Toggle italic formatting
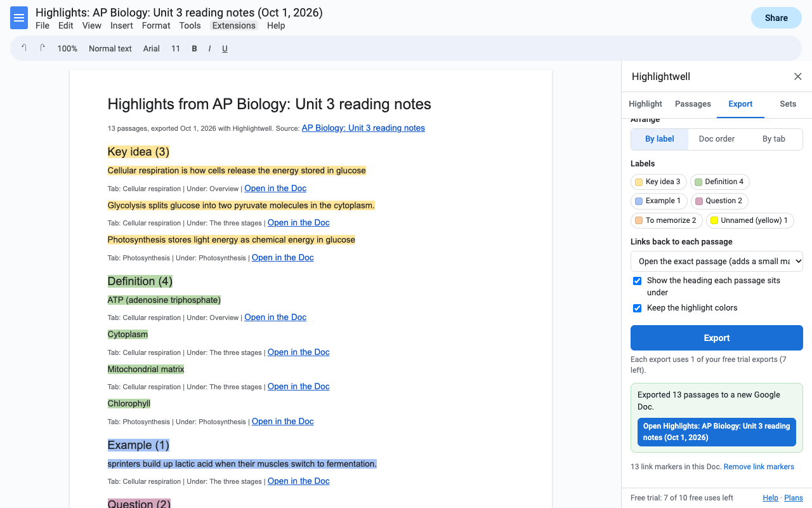 [x=209, y=48]
